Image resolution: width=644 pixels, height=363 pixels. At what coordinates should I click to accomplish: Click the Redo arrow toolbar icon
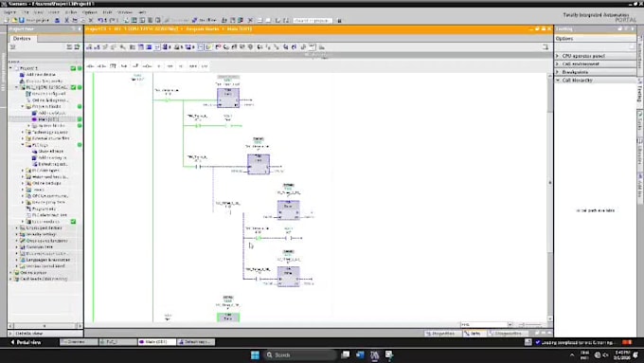[x=112, y=20]
